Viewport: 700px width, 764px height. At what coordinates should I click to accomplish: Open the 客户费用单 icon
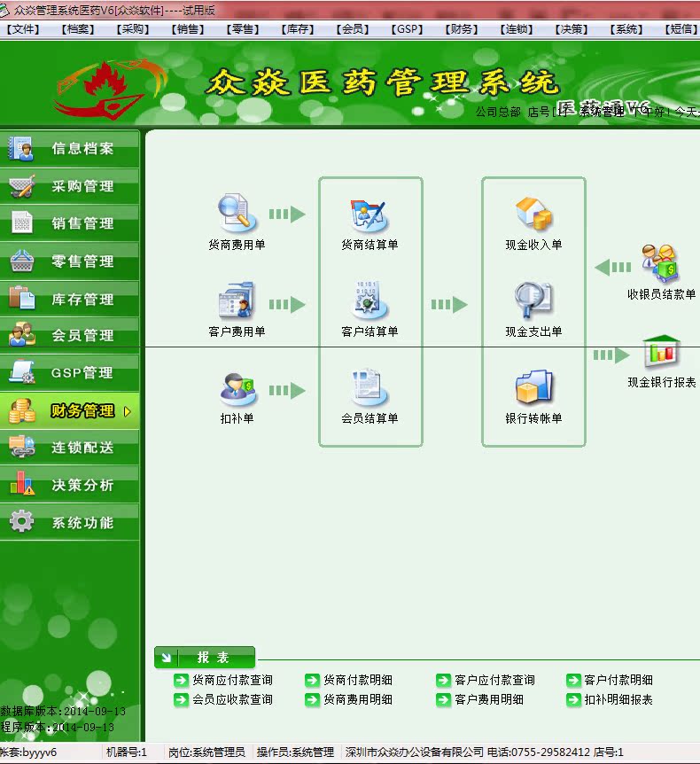[237, 300]
